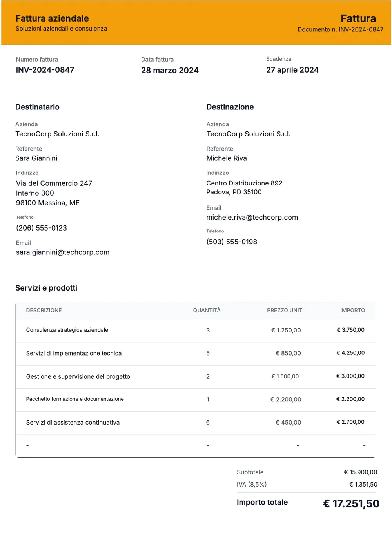Image resolution: width=392 pixels, height=554 pixels.
Task: Select the Consulenza strategica aziendale row
Action: [196, 331]
